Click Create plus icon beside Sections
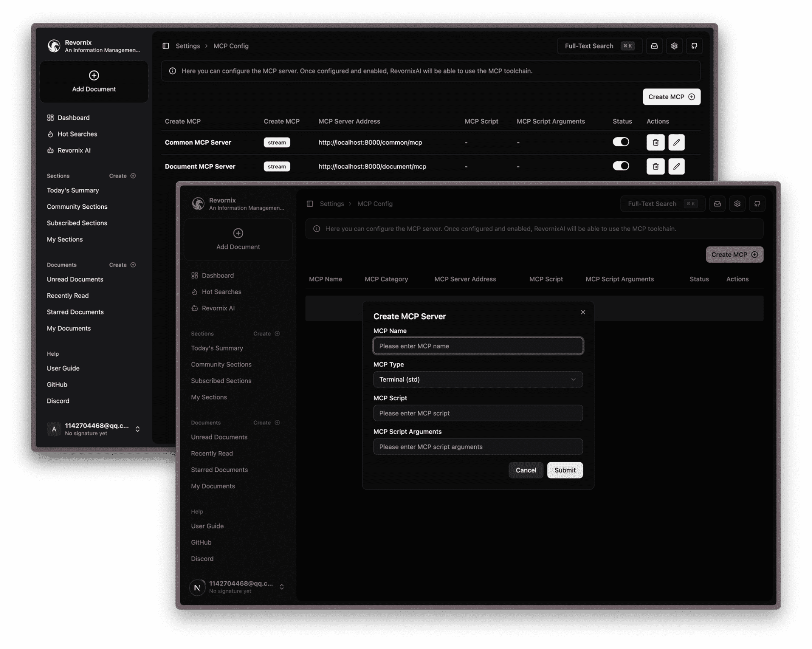The image size is (812, 649). pos(133,176)
